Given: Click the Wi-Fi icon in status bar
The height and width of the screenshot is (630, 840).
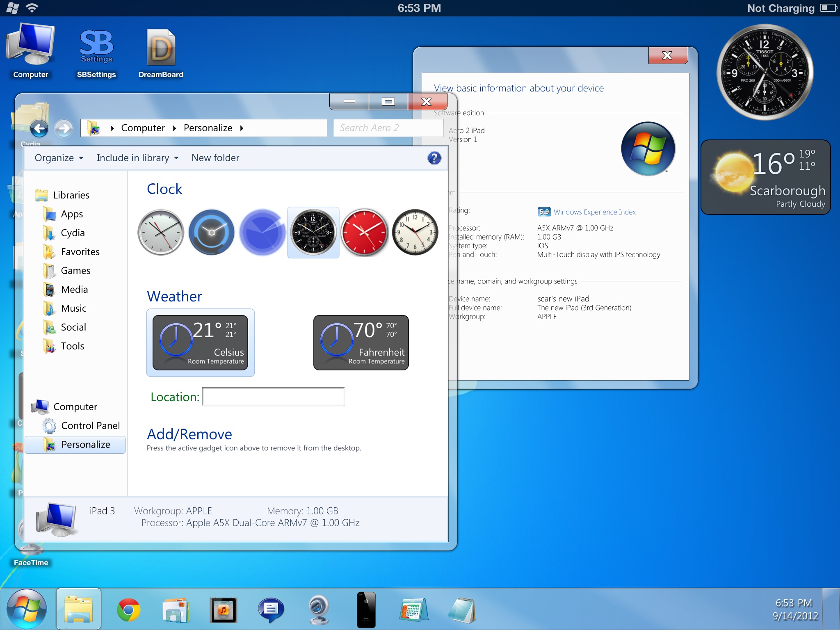Looking at the screenshot, I should pos(32,7).
